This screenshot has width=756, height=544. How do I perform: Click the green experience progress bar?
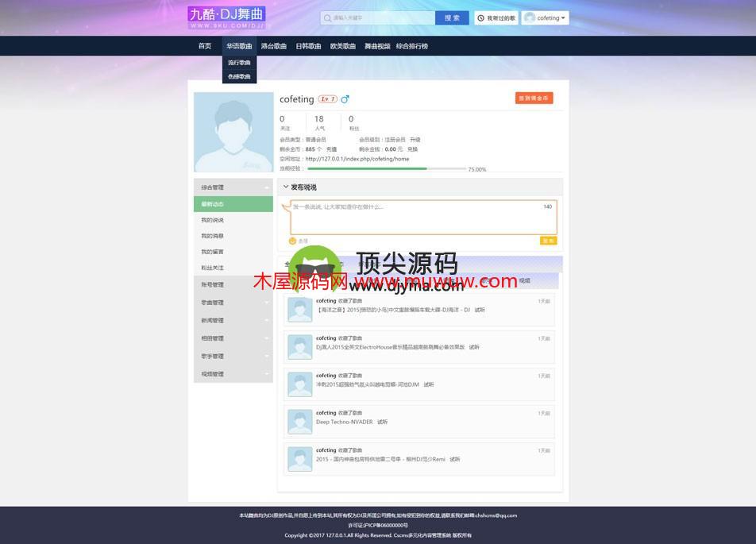tap(367, 168)
